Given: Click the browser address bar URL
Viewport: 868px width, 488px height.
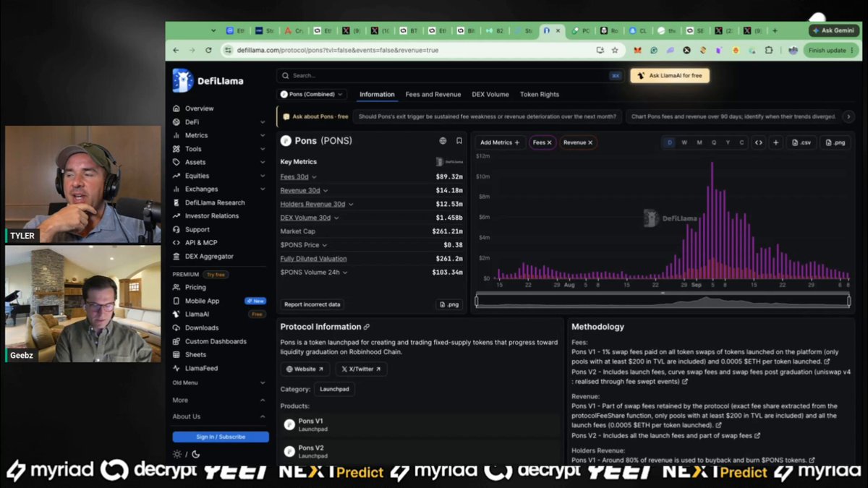Looking at the screenshot, I should (x=338, y=51).
